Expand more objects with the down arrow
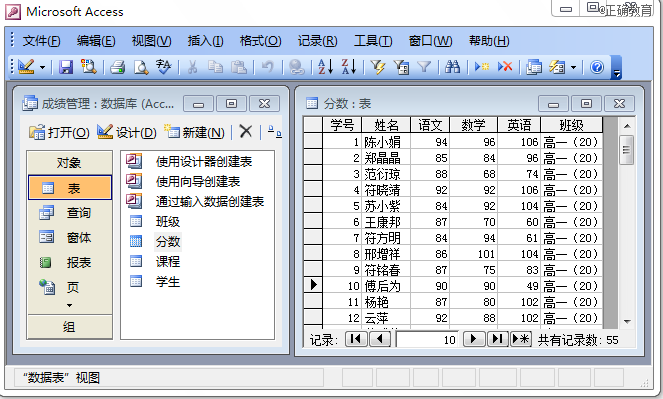Viewport: 663px width, 399px height. (x=70, y=305)
